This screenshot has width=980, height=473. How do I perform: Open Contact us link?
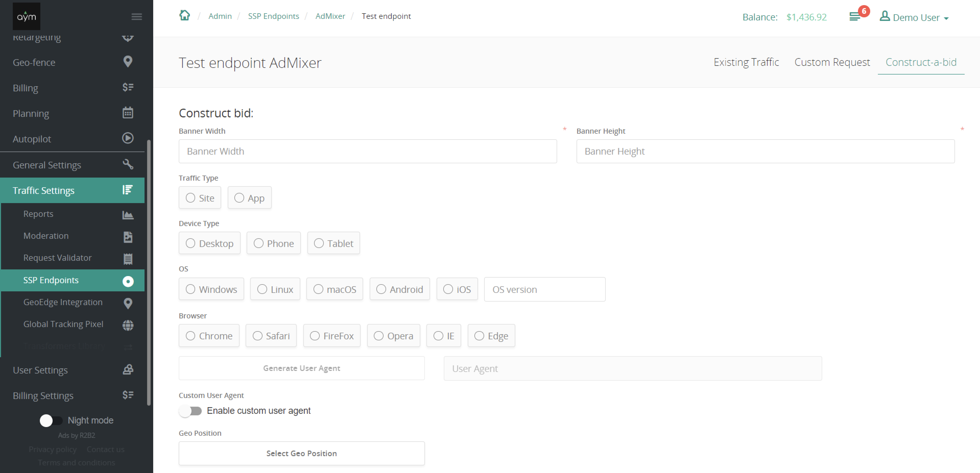pyautogui.click(x=105, y=449)
